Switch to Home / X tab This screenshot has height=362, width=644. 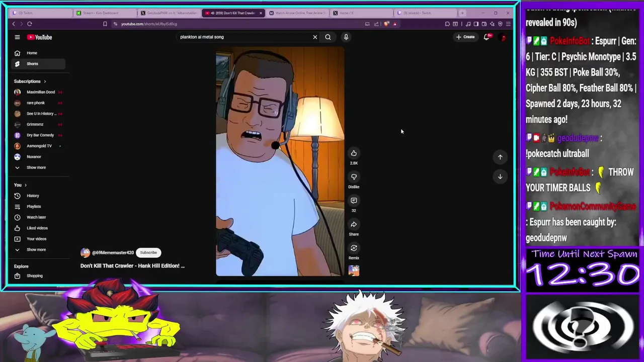point(362,13)
